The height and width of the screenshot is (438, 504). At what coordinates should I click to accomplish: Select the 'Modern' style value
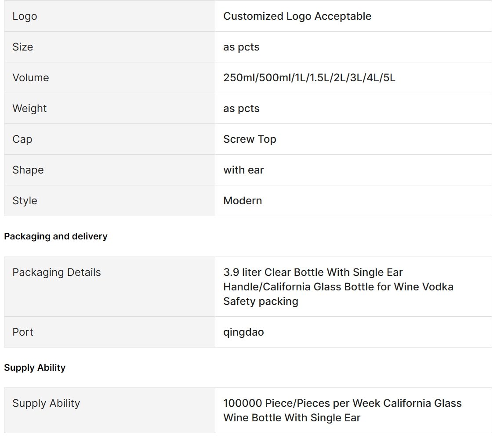pos(243,201)
